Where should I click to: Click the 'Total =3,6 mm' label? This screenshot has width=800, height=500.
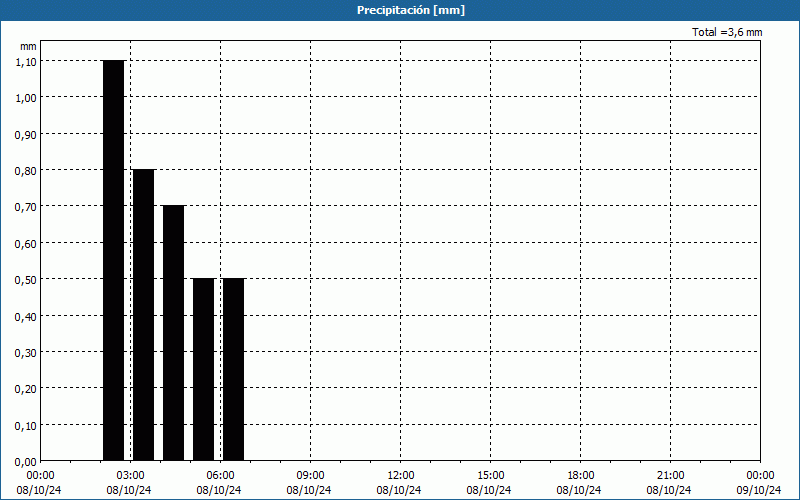727,32
